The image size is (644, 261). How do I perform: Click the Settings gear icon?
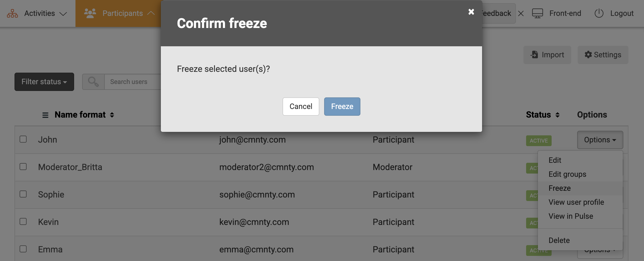click(x=588, y=55)
